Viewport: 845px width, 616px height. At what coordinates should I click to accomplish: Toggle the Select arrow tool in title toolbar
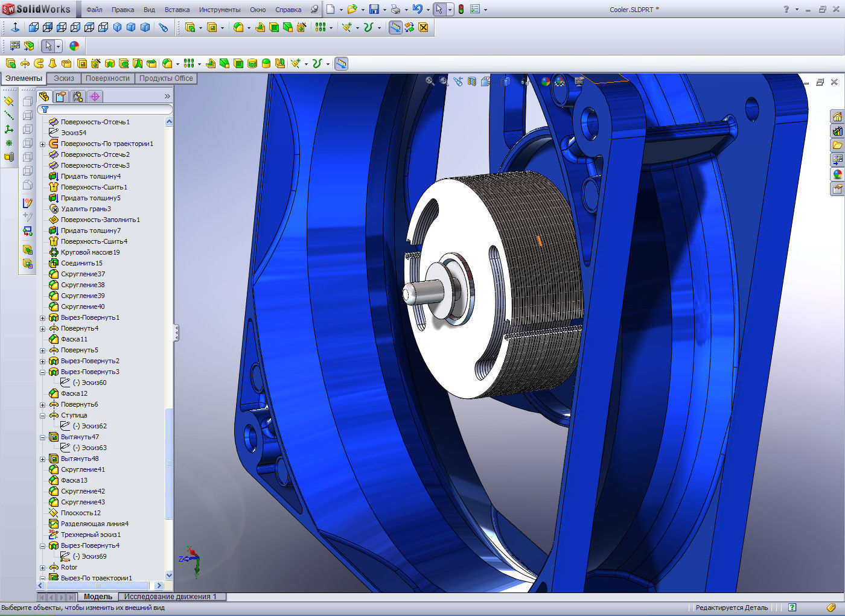[x=439, y=9]
